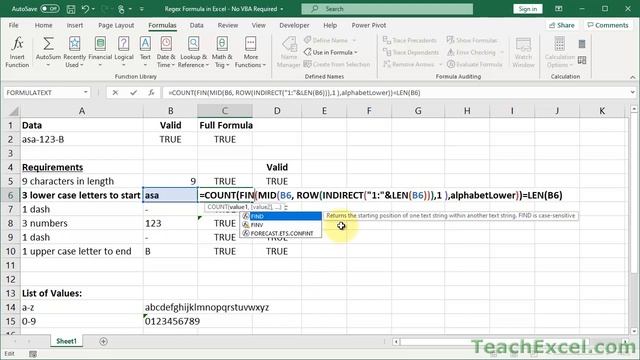640x360 pixels.
Task: Toggle the AutoSave switch
Action: (50, 9)
